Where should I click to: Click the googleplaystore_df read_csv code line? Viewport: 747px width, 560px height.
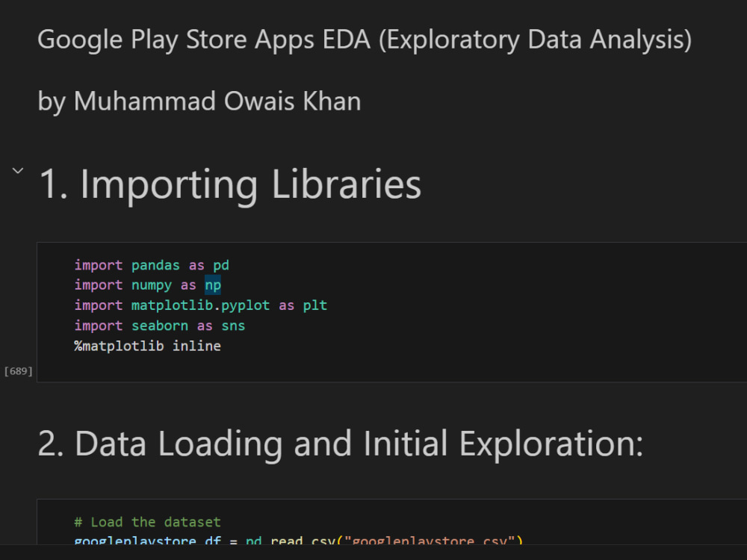(298, 540)
